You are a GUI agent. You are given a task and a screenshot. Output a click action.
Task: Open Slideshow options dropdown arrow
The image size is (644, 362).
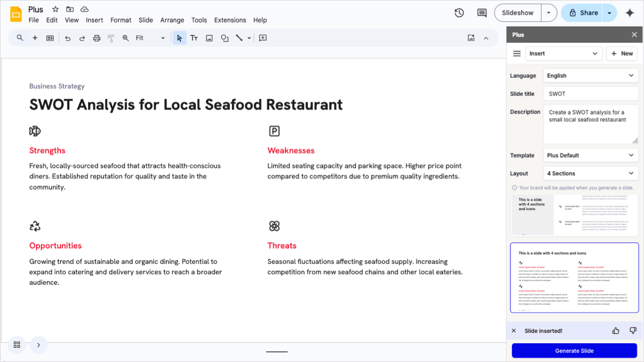pos(548,13)
